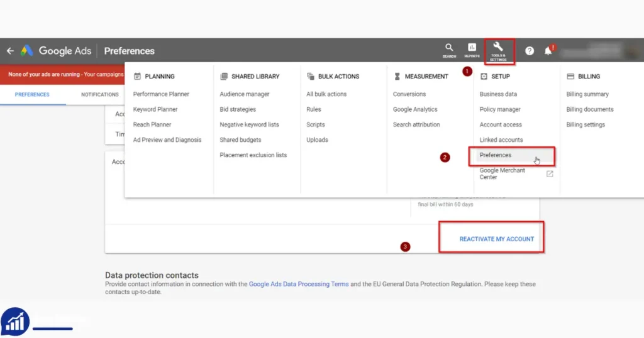Open Conversions under Measurement
The width and height of the screenshot is (644, 338).
click(409, 94)
